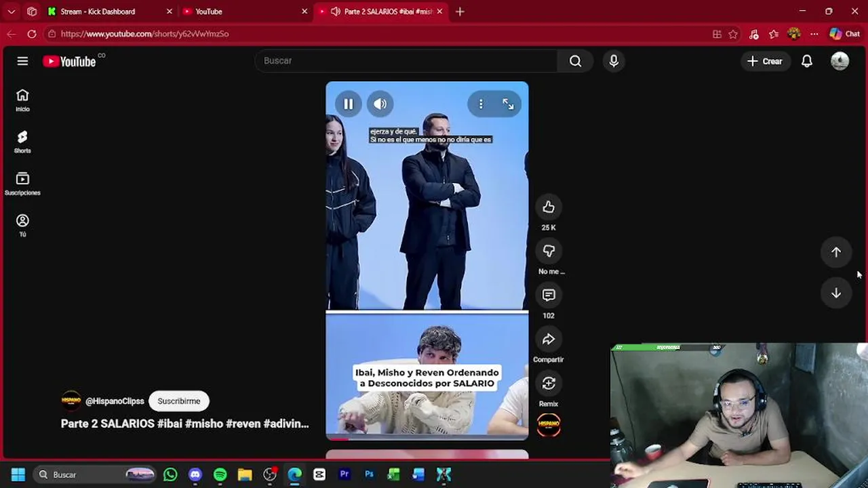Open File Explorer from the taskbar
This screenshot has width=868, height=488.
tap(245, 474)
